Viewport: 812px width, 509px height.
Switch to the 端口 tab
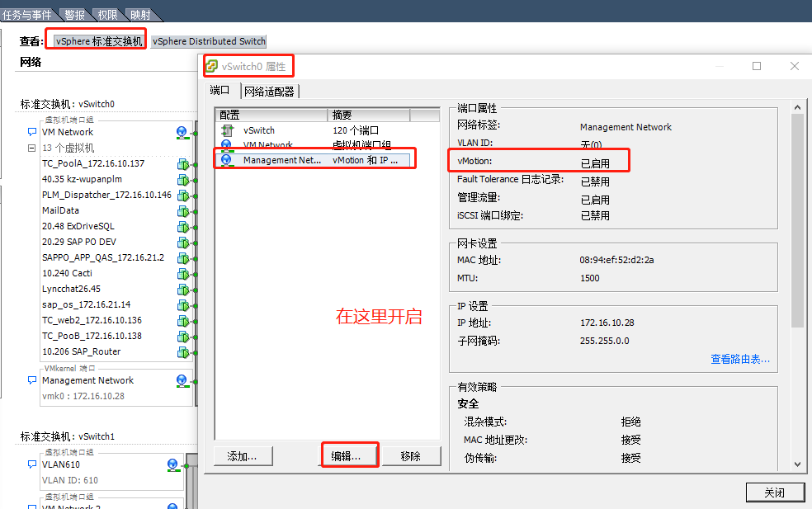(220, 90)
